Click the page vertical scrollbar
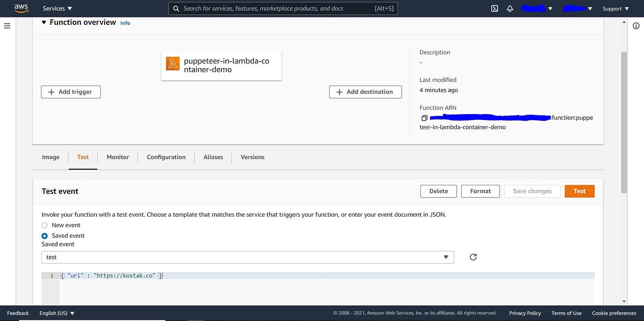The height and width of the screenshot is (321, 644). tap(624, 122)
